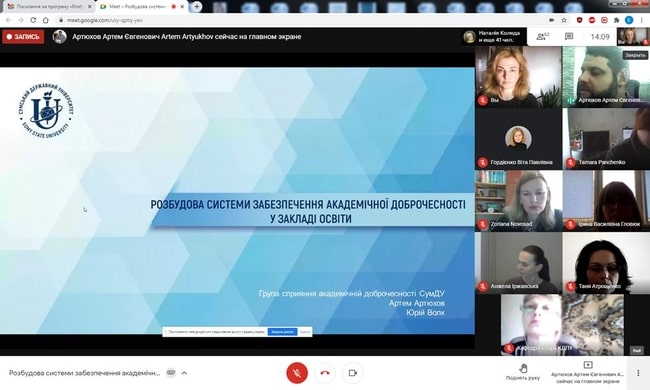Reload the page with the refresh icon
The width and height of the screenshot is (650, 390).
(x=33, y=20)
